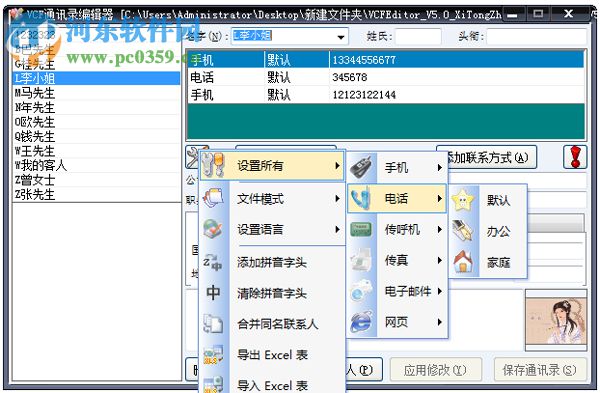Click the 应用修改(Y) button

(435, 369)
